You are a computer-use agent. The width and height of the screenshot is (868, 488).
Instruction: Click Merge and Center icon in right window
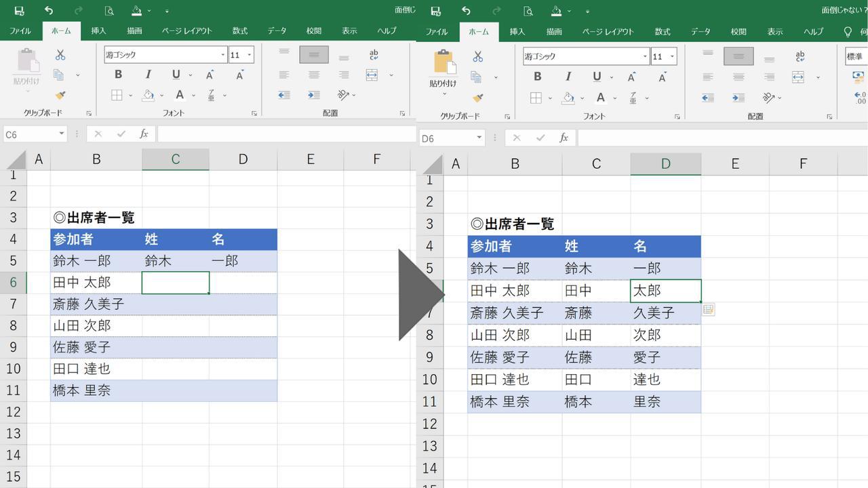coord(798,77)
